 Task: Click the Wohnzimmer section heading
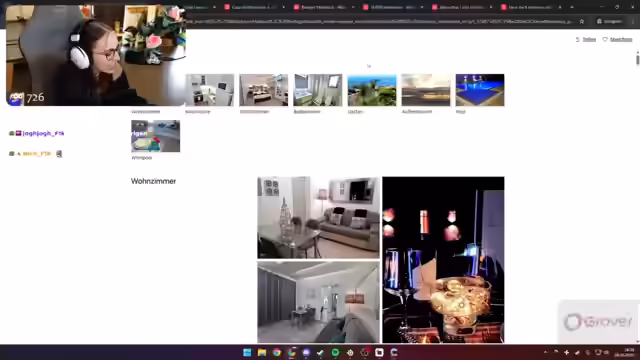click(153, 181)
